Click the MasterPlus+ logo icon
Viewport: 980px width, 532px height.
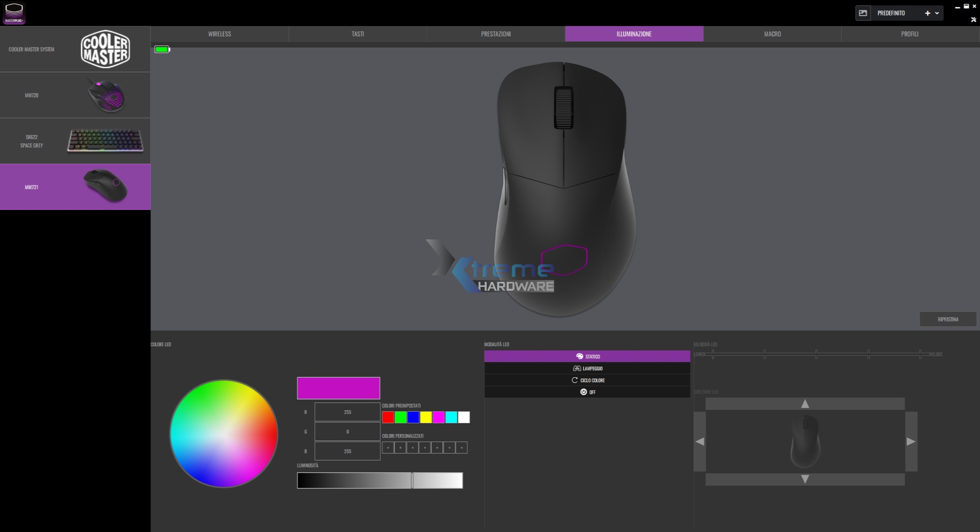click(x=14, y=13)
